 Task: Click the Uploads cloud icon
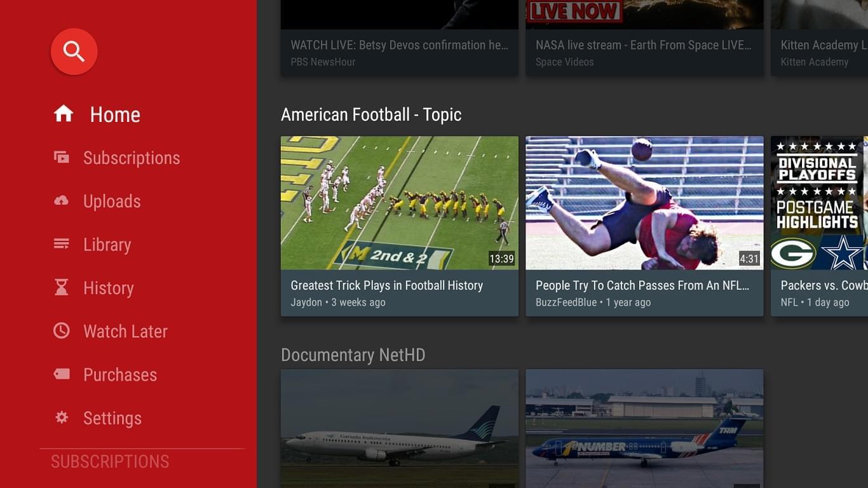[62, 201]
